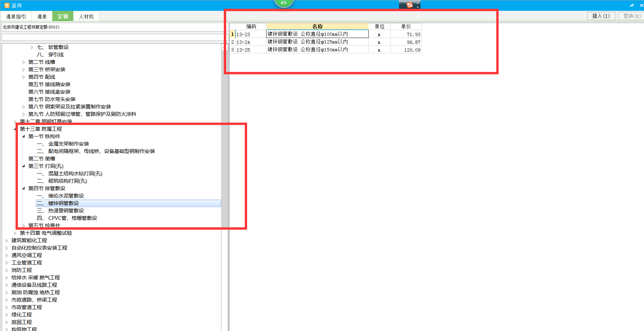Select 庭园工程
Image resolution: width=644 pixels, height=331 pixels.
tap(22, 322)
